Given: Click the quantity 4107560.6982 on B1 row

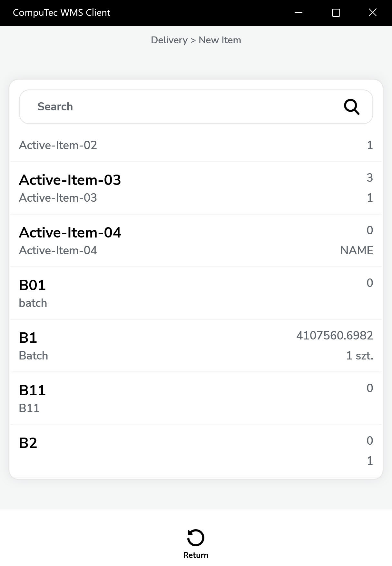Looking at the screenshot, I should coord(334,336).
